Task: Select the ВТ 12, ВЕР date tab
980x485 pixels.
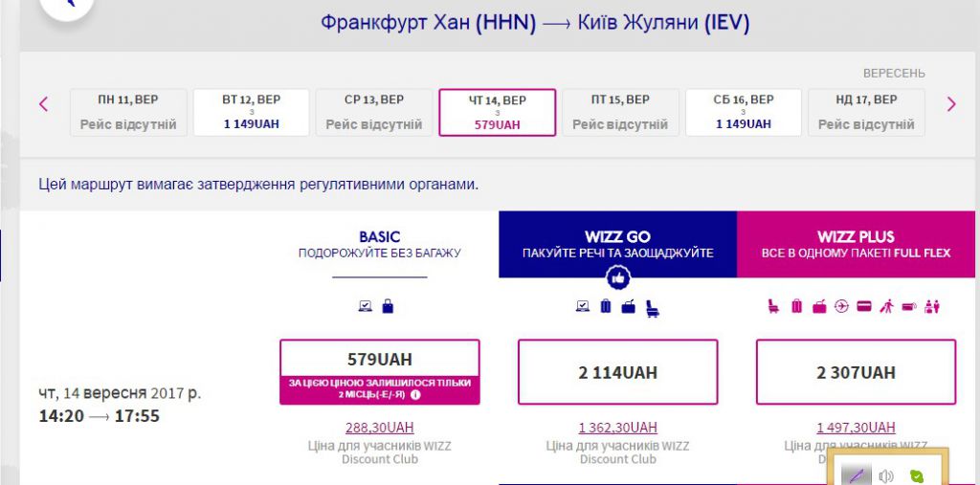Action: tap(252, 112)
